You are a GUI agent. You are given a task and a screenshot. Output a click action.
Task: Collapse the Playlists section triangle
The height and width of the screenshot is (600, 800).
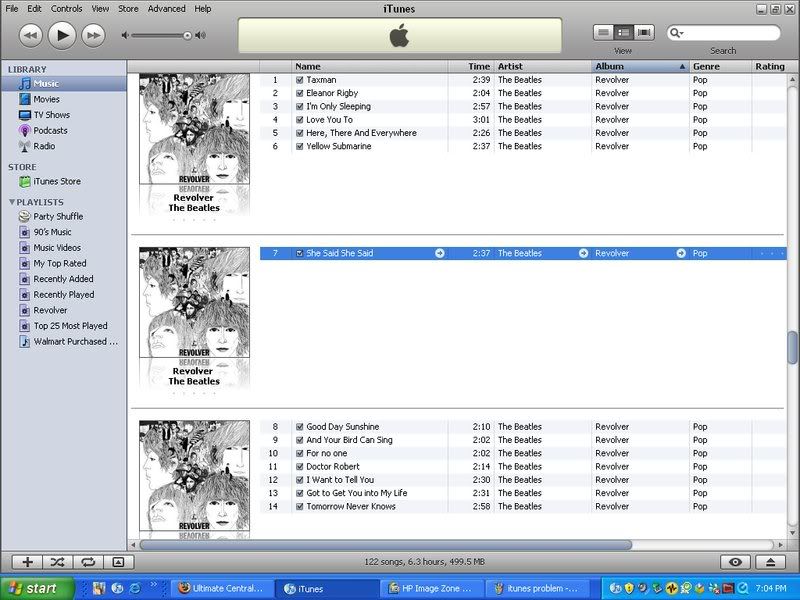[x=12, y=202]
